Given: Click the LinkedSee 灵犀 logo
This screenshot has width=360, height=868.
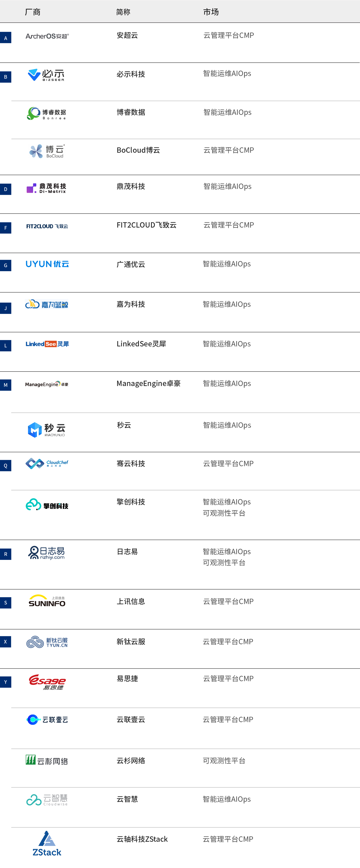Looking at the screenshot, I should 47,344.
